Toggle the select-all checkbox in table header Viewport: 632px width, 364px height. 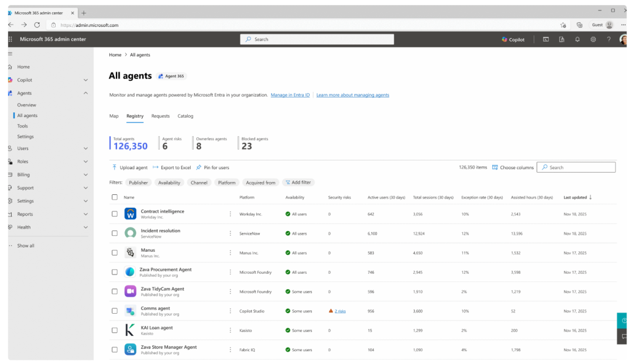[115, 197]
